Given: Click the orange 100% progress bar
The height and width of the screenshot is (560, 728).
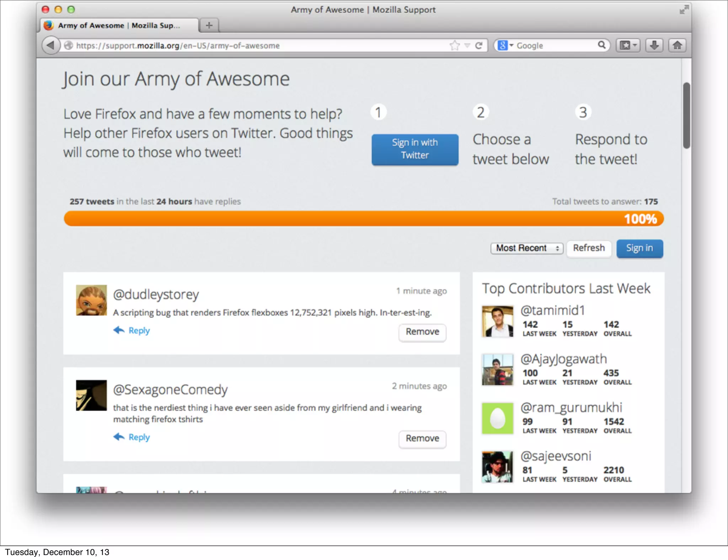Looking at the screenshot, I should [363, 219].
